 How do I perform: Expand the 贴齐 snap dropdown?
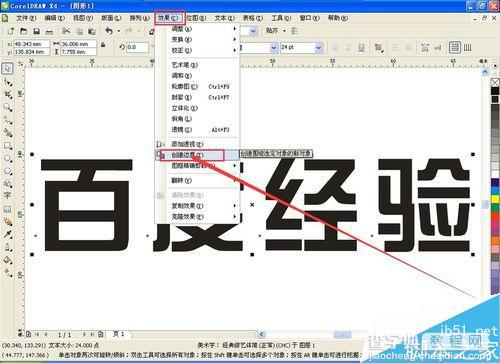[284, 31]
